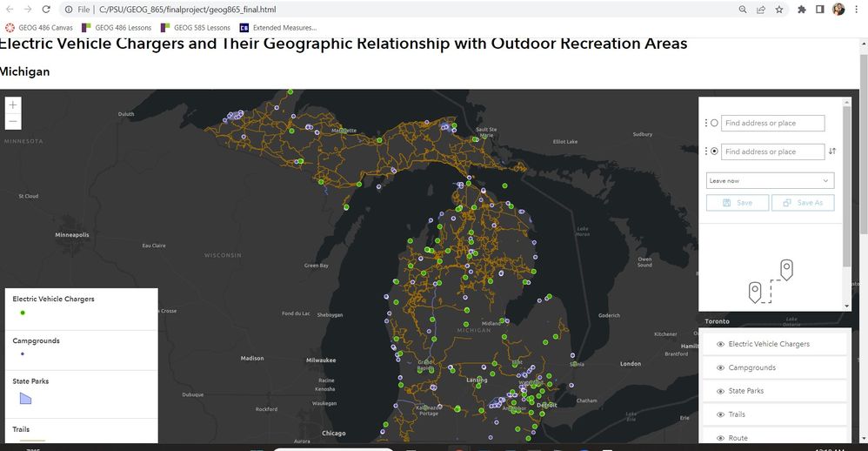Zoom in on the map
The height and width of the screenshot is (451, 868).
coord(13,104)
